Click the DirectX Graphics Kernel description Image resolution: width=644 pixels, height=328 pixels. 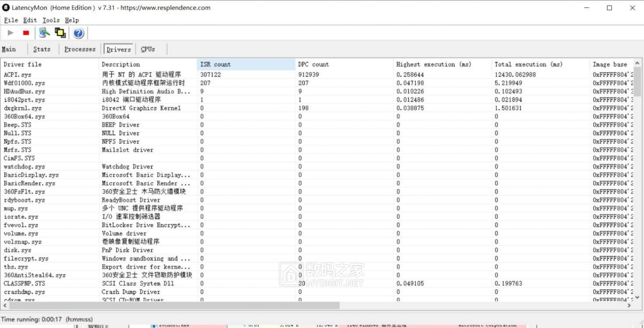click(x=141, y=108)
